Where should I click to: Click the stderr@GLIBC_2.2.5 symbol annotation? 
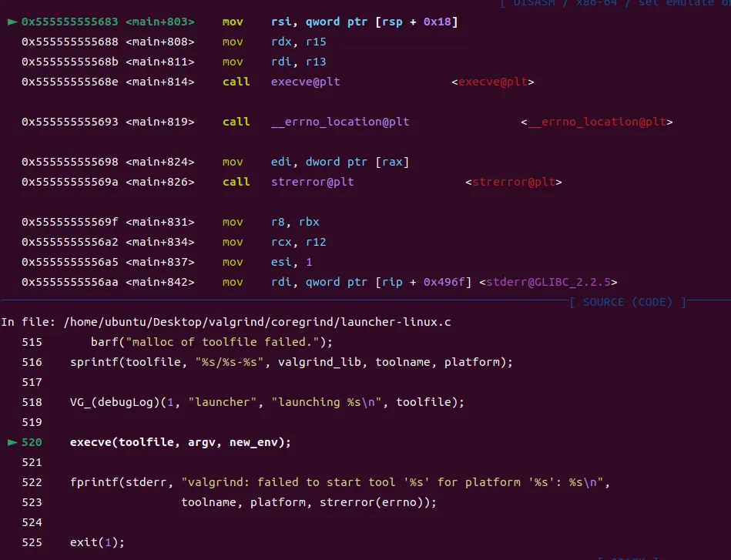(x=548, y=282)
